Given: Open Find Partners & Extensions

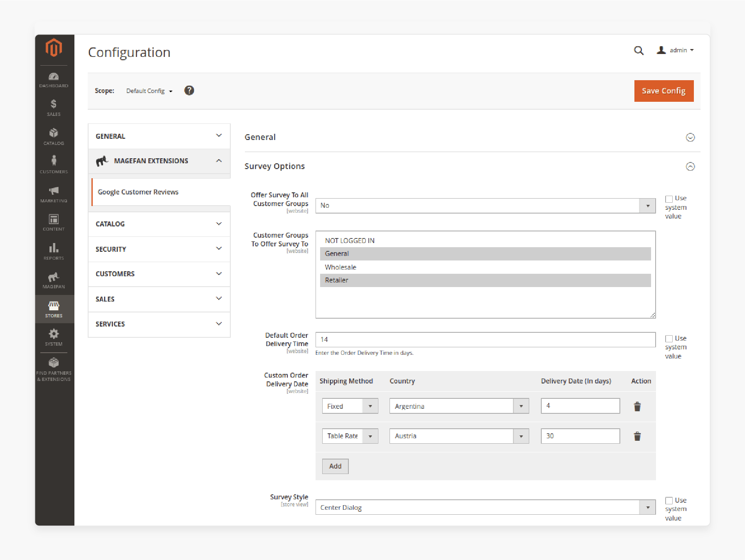Looking at the screenshot, I should (x=54, y=369).
